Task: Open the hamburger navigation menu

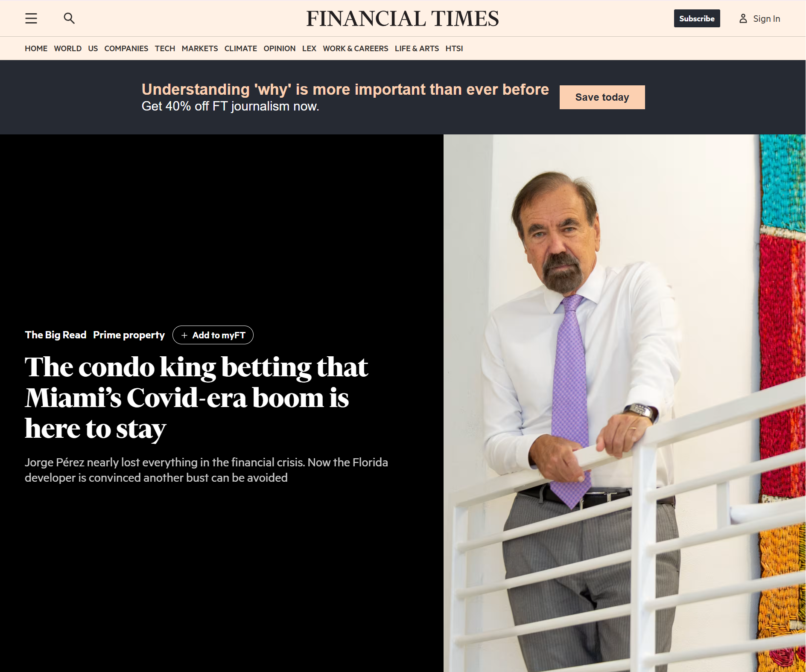Action: point(31,18)
